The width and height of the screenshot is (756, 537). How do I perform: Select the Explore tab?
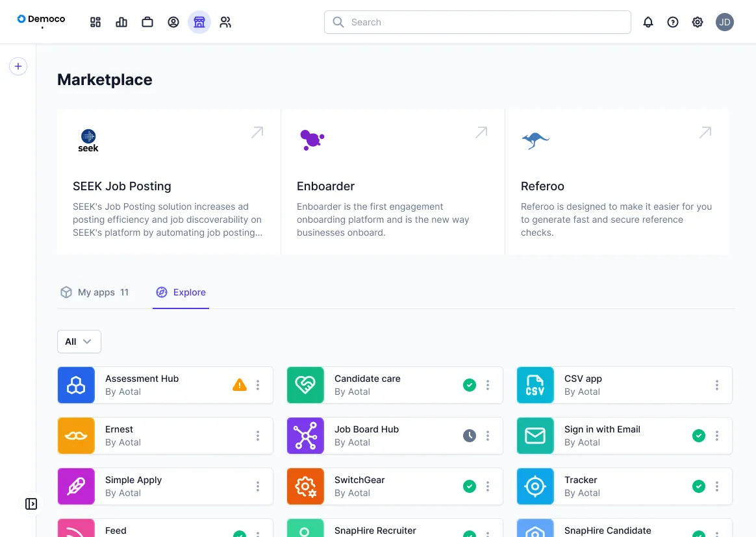pos(181,292)
